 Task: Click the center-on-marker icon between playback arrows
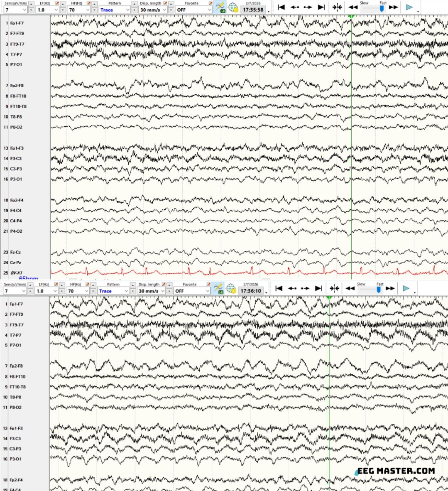tap(337, 7)
